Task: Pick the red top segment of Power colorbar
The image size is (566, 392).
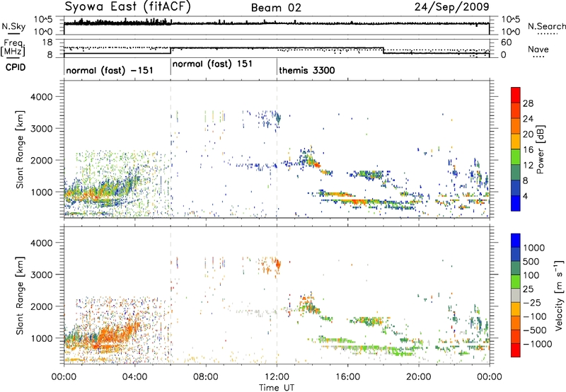Action: [x=516, y=95]
